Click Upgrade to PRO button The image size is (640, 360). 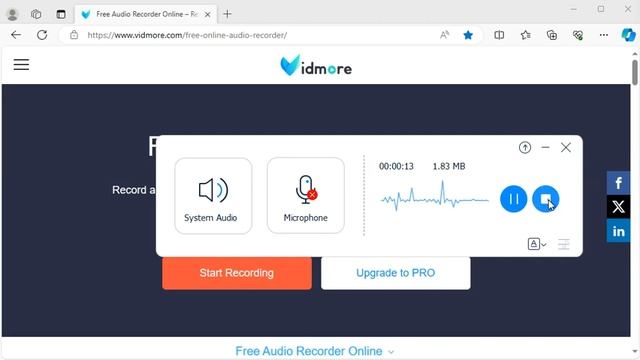coord(396,273)
